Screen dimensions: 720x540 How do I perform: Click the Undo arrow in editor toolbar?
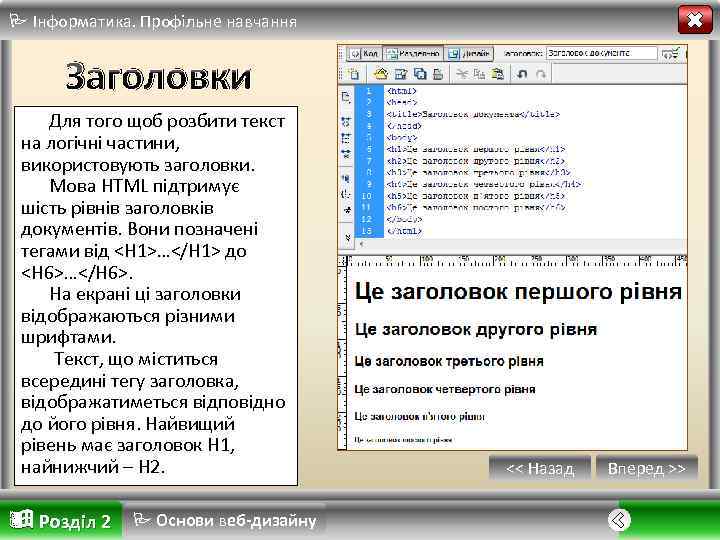pyautogui.click(x=522, y=74)
